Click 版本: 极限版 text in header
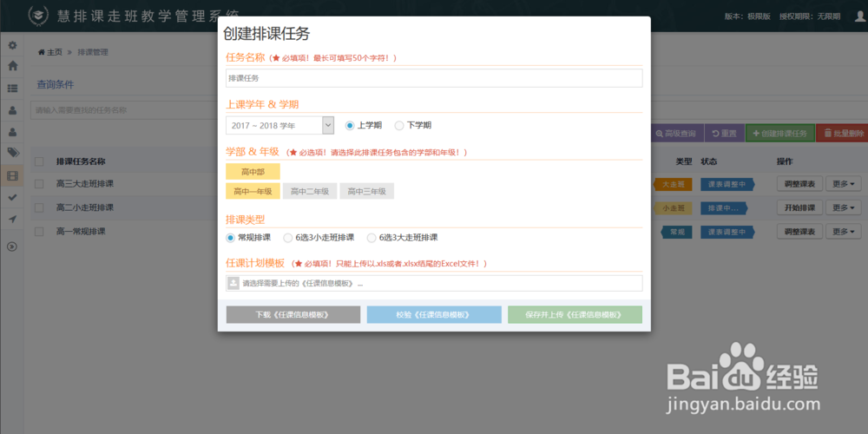The image size is (868, 434). 747,16
